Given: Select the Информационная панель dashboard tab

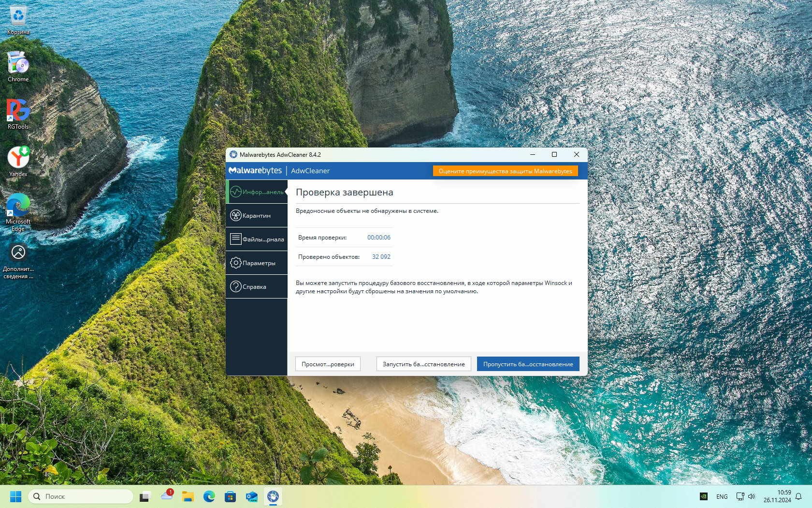Looking at the screenshot, I should tap(257, 192).
